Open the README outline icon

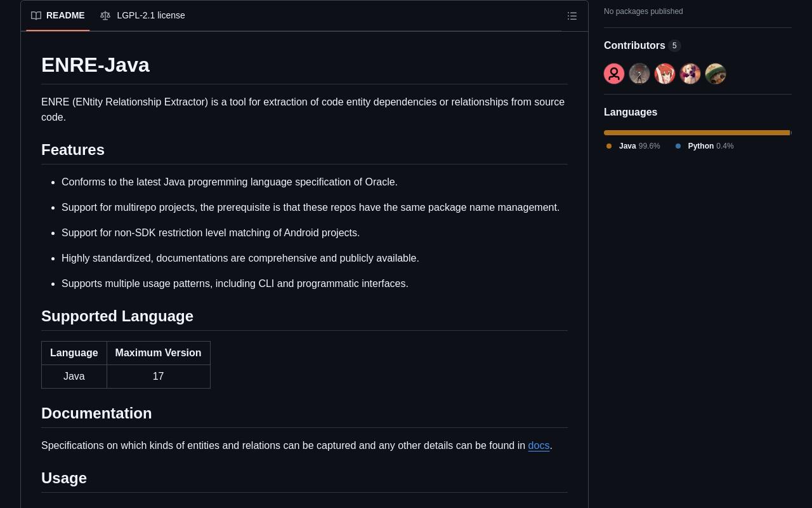tap(572, 16)
